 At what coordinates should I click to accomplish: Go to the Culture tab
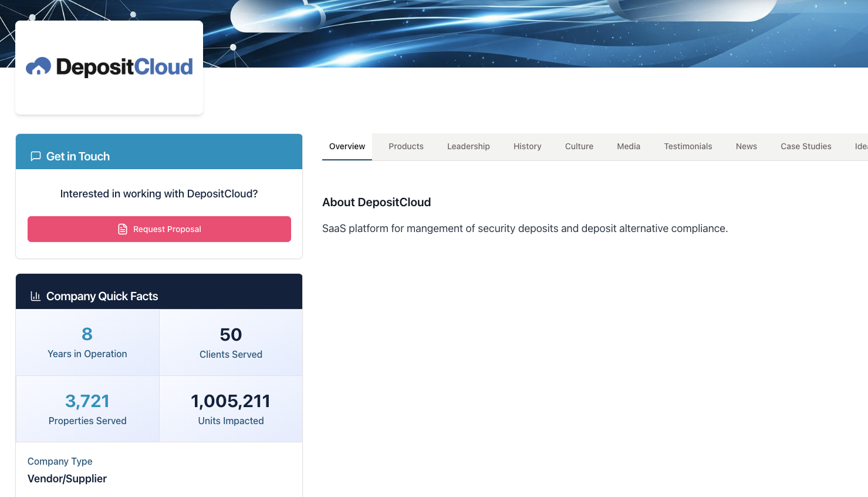click(x=579, y=146)
